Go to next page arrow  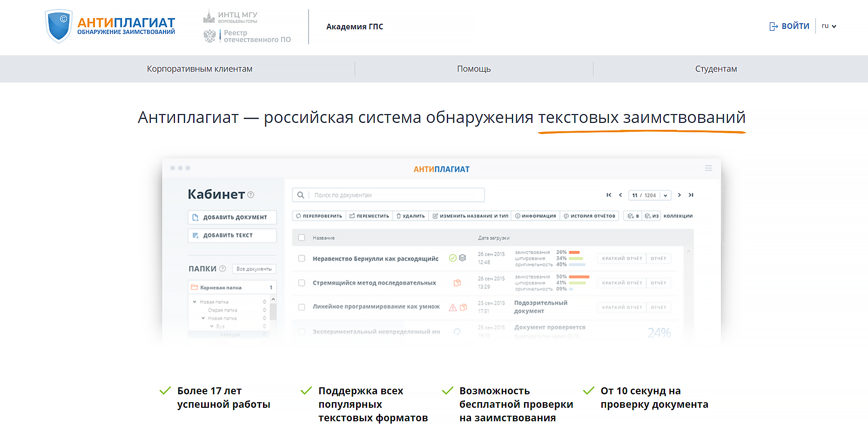[x=680, y=195]
